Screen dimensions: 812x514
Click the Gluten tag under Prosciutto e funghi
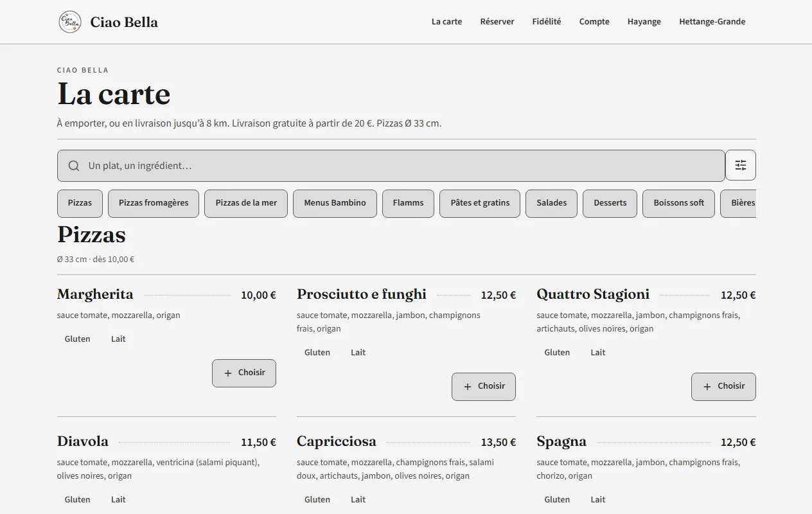click(317, 352)
